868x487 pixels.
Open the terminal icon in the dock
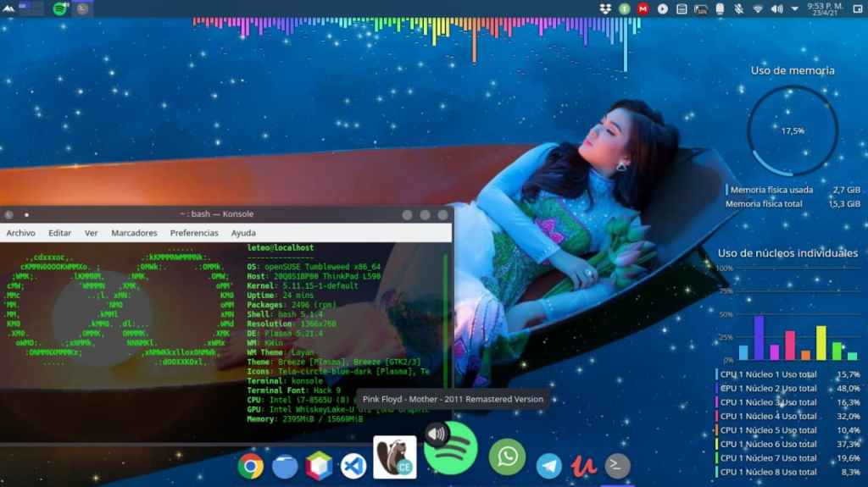(617, 465)
